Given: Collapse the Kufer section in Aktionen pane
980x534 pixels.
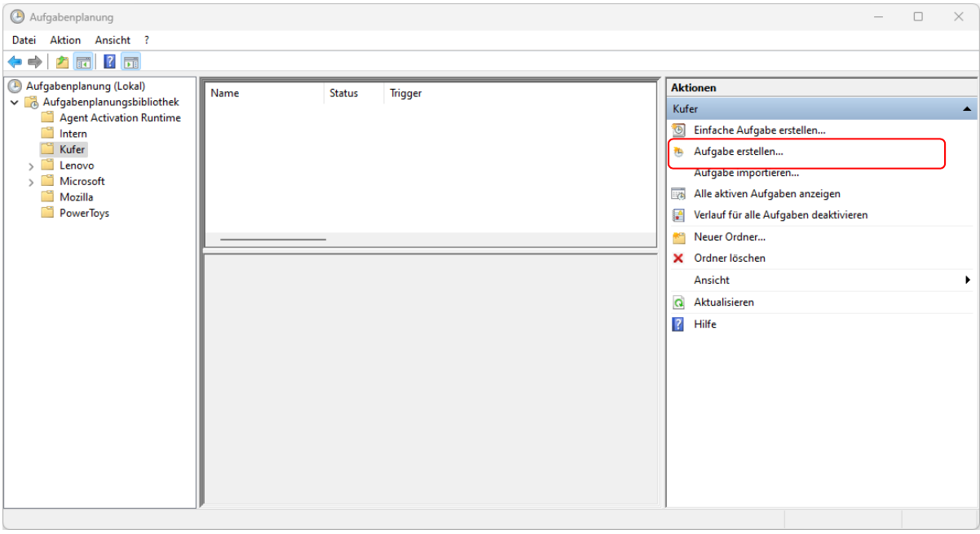Looking at the screenshot, I should (967, 108).
